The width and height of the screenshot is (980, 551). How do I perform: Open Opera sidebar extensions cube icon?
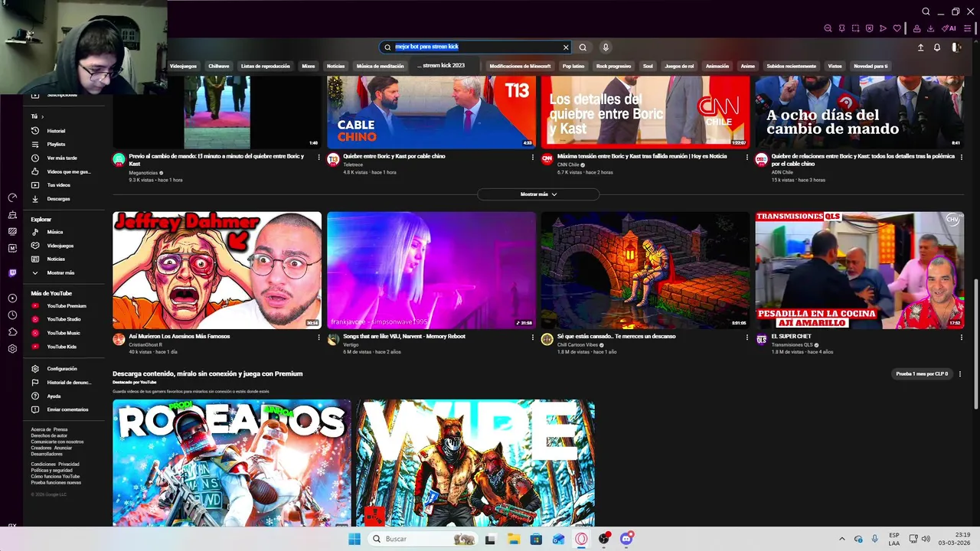pyautogui.click(x=12, y=332)
